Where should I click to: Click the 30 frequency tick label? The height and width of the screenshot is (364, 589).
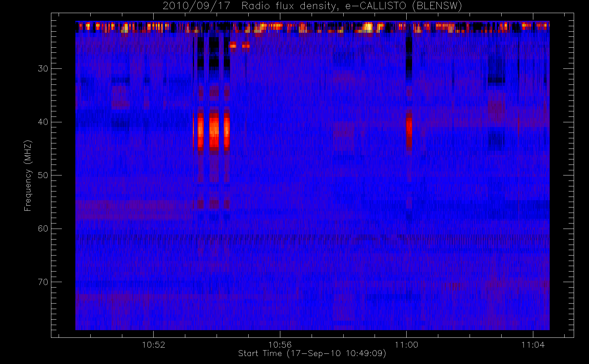[x=43, y=69]
